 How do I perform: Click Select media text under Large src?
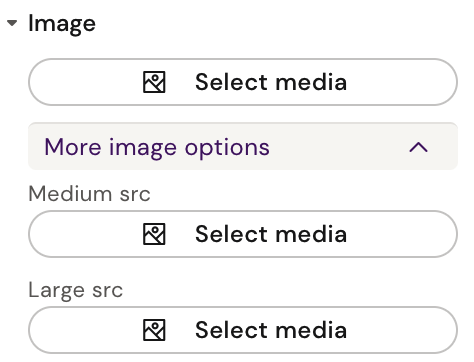pyautogui.click(x=271, y=330)
